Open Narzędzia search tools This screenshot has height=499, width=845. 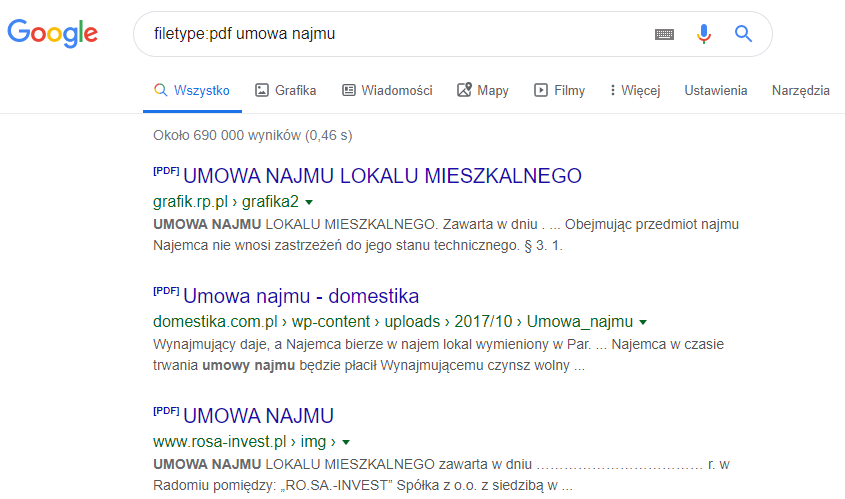[x=800, y=90]
